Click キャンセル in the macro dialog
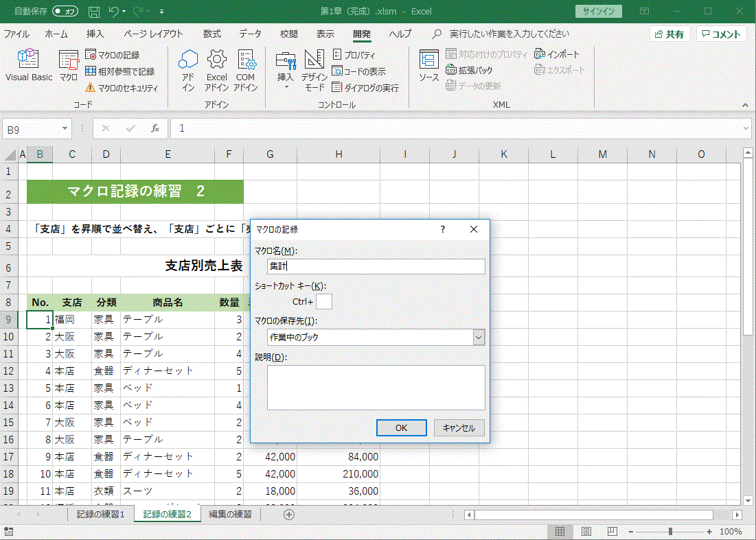This screenshot has width=756, height=540. [x=459, y=427]
